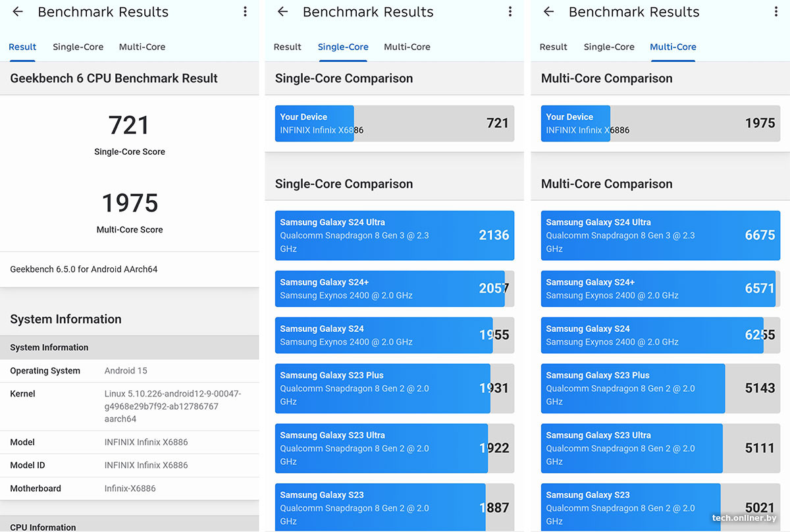The height and width of the screenshot is (532, 790).
Task: Select Single-Core tab on Multi-Core Comparison screen
Action: tap(609, 47)
